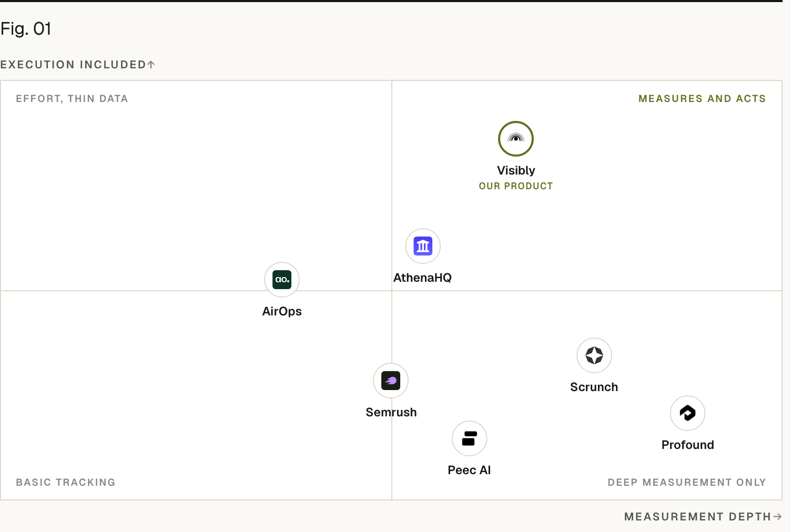The image size is (791, 532).
Task: Click the MEASURES AND ACTS quadrant heading
Action: 702,99
